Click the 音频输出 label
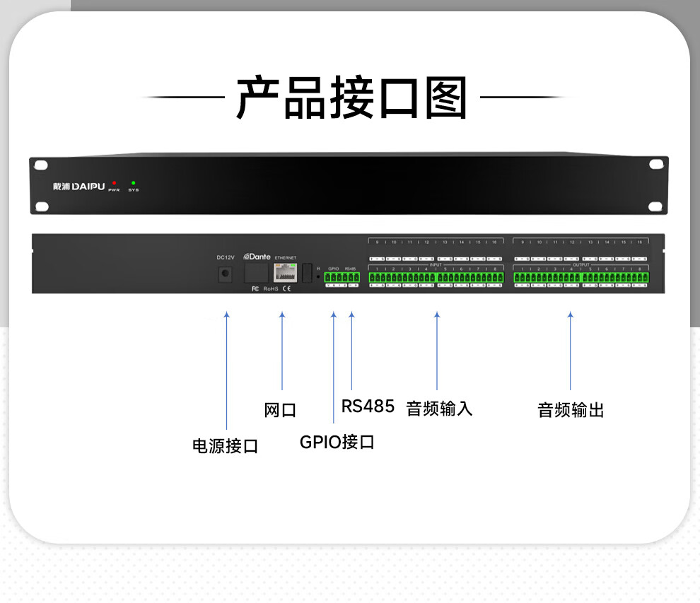Viewport: 700px width, 603px height. (x=571, y=410)
